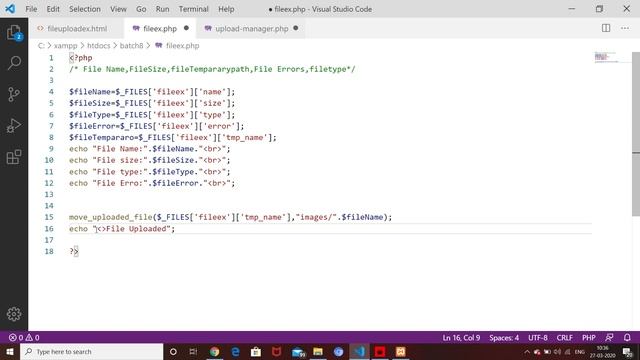The image size is (640, 360).
Task: Click the feedback icon in status bar
Action: coord(609,338)
